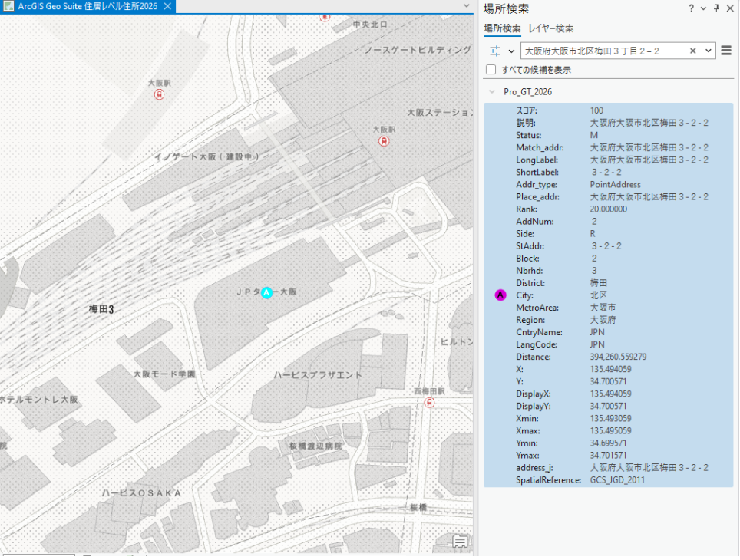Click the 西梅田駅 station icon on the map
740x560 pixels.
click(x=428, y=402)
